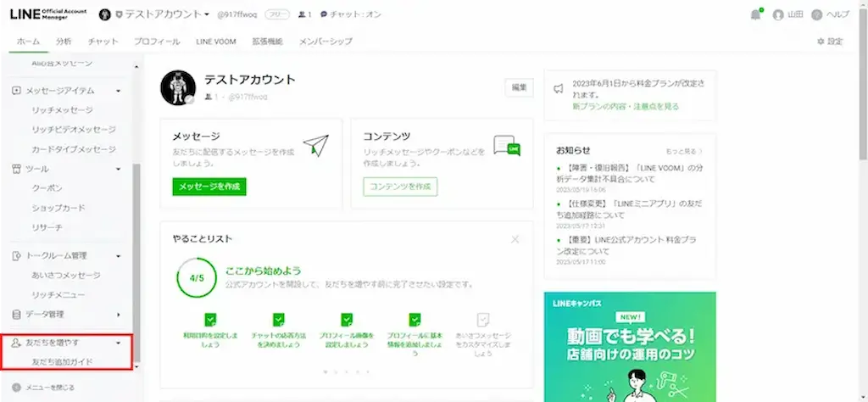Click the 編集 button beside account name
The width and height of the screenshot is (868, 402).
pos(519,87)
